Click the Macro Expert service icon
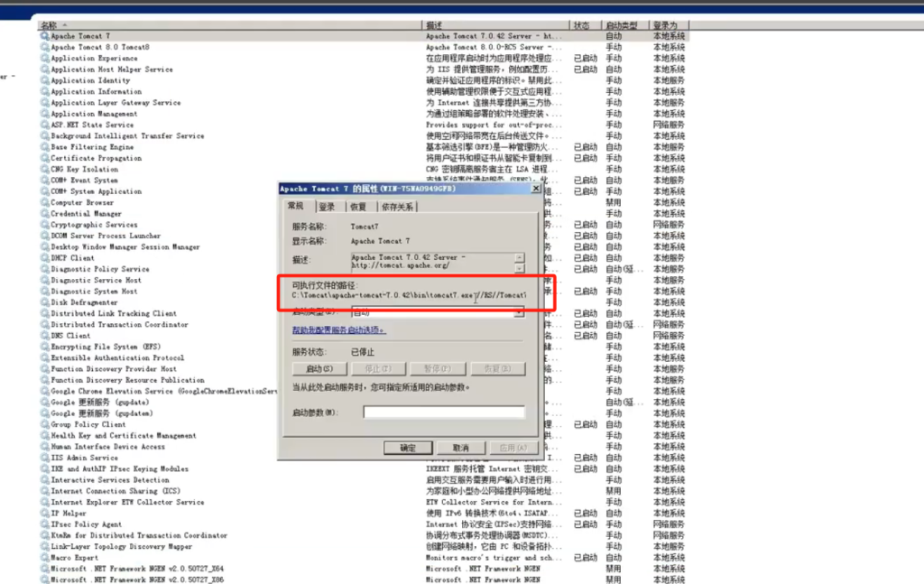The width and height of the screenshot is (924, 584). tap(45, 558)
